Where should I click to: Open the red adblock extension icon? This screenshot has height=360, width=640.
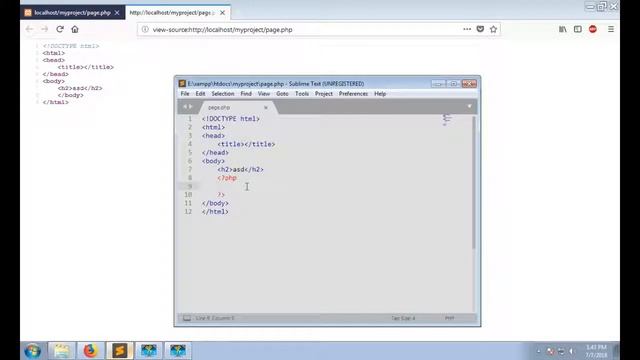pyautogui.click(x=593, y=29)
